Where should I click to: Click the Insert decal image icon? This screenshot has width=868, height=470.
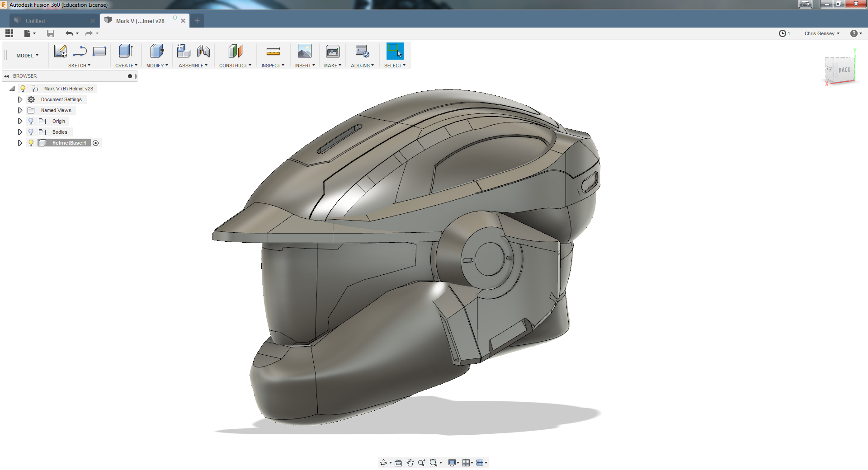tap(304, 51)
